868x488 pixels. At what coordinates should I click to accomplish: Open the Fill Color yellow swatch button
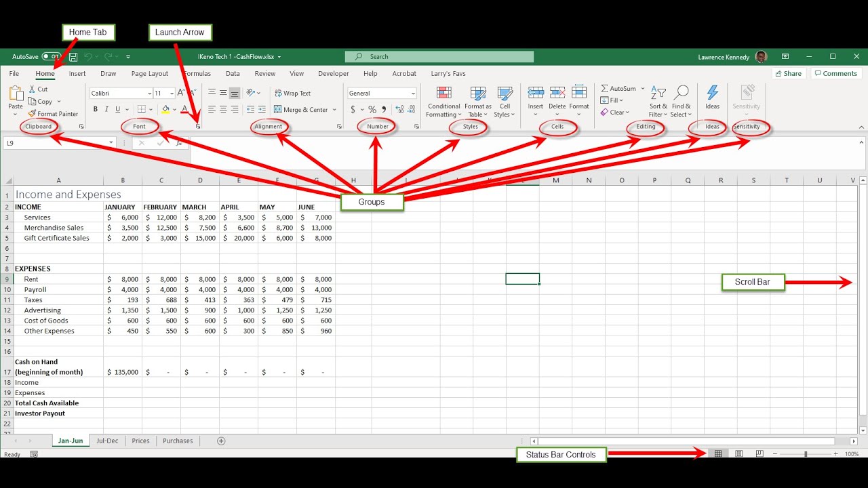pos(165,109)
